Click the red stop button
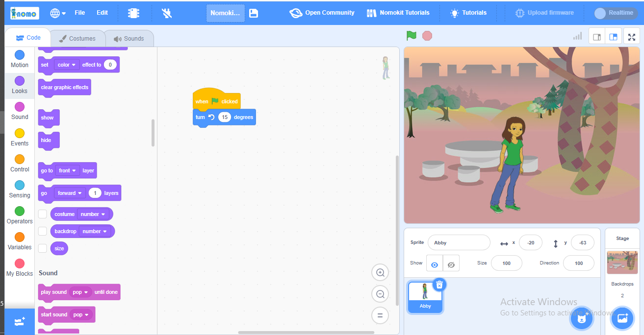644x335 pixels. tap(427, 36)
